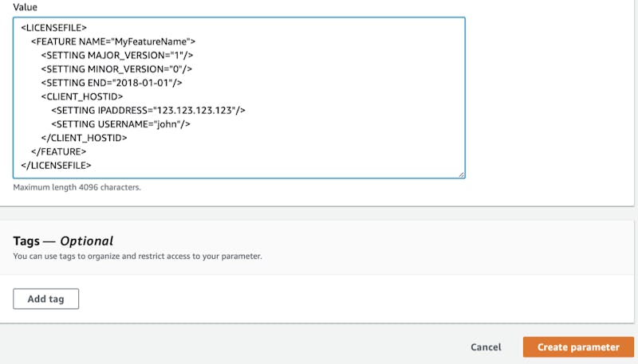Viewport: 638px width, 364px height.
Task: Click the tags description text
Action: click(x=137, y=256)
